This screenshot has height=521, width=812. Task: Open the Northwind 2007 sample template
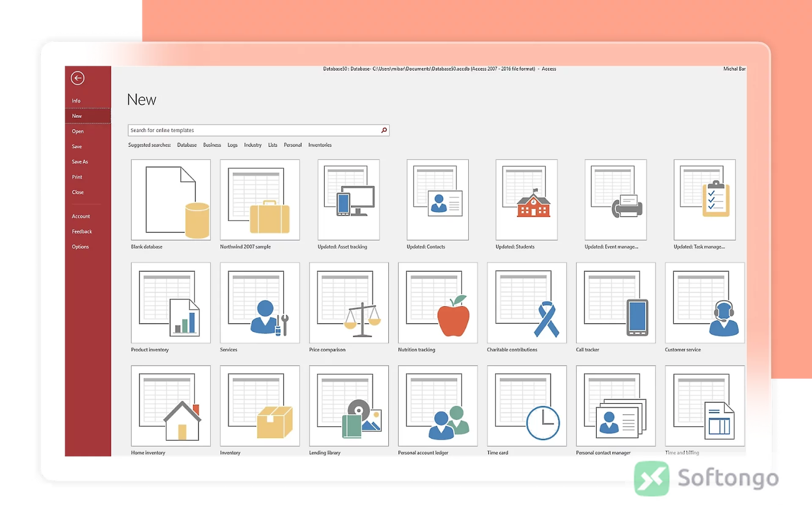260,200
